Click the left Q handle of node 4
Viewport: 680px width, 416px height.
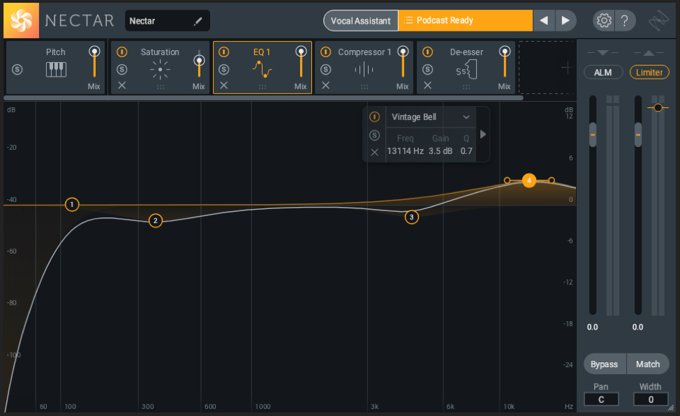[x=507, y=180]
